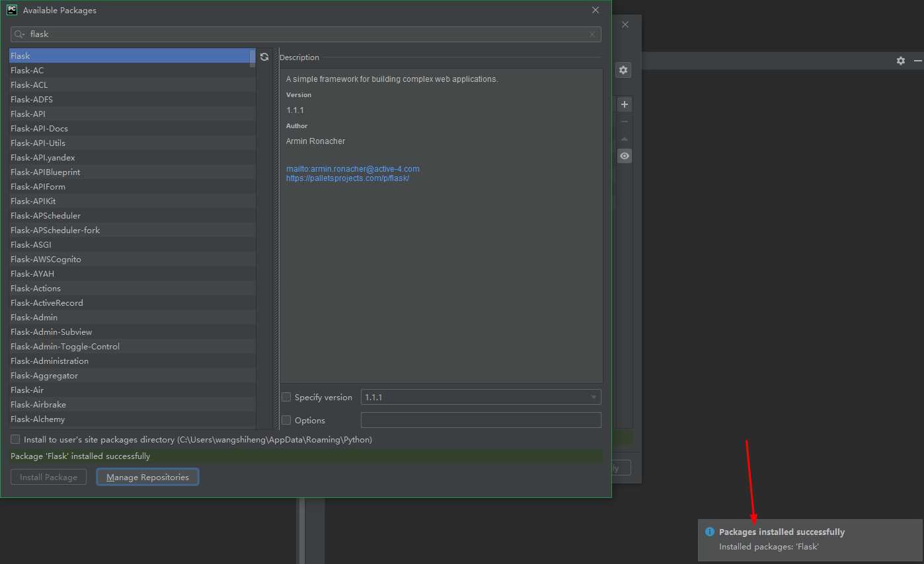Select Flask-API.yandex package
The image size is (924, 564).
coord(132,158)
